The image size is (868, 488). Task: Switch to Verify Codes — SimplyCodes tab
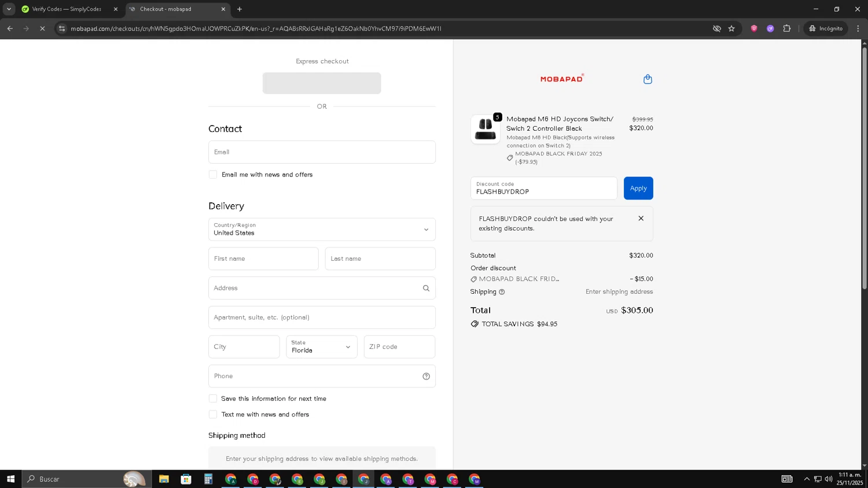click(x=67, y=9)
